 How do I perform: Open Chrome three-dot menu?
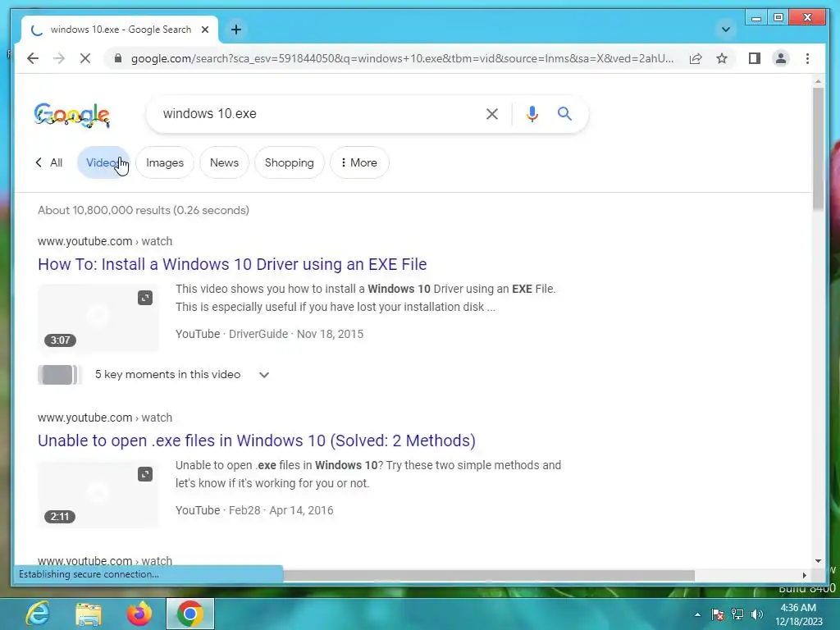coord(807,58)
